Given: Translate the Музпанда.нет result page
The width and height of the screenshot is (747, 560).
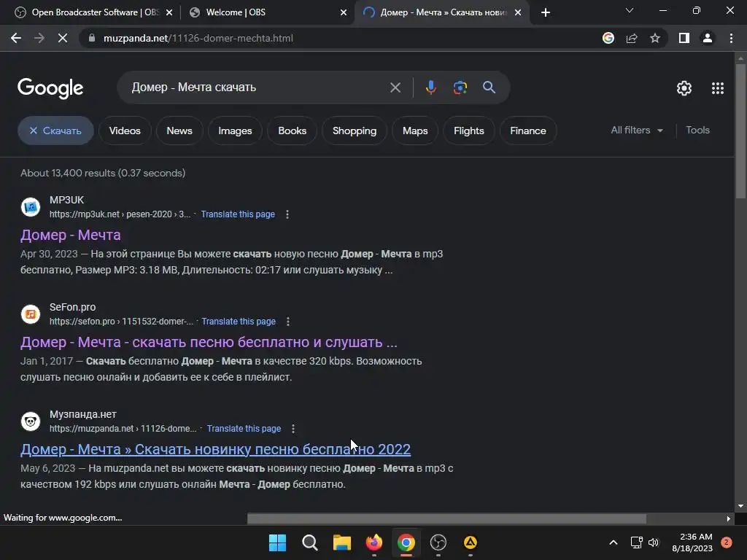Looking at the screenshot, I should 244,429.
